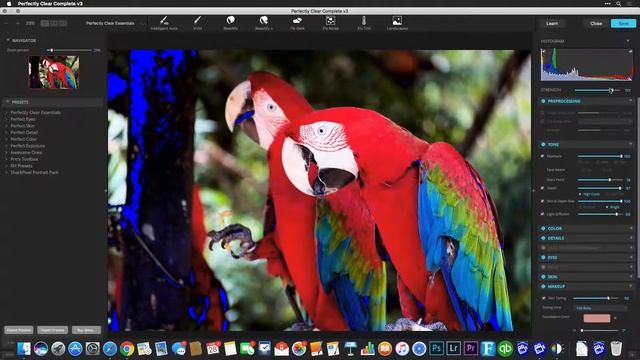
Task: Apply the Fix Noise preset
Action: pyautogui.click(x=330, y=23)
